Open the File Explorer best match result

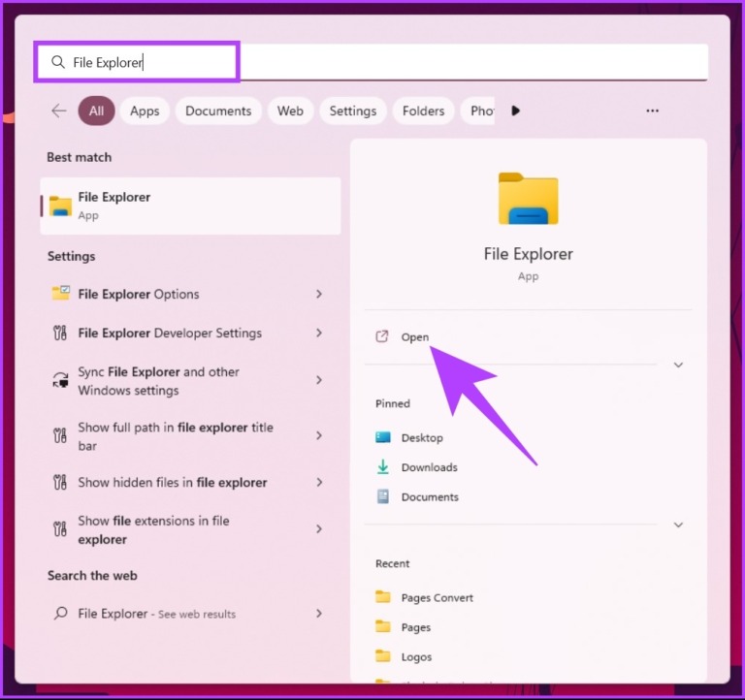point(190,207)
